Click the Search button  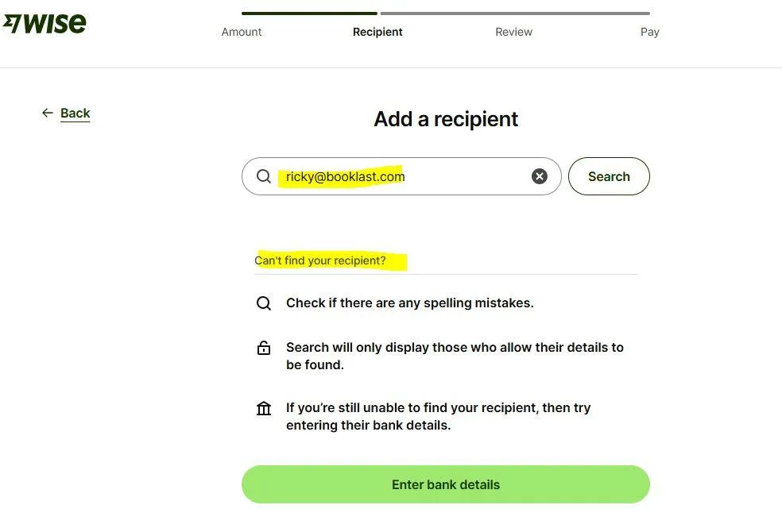coord(609,176)
